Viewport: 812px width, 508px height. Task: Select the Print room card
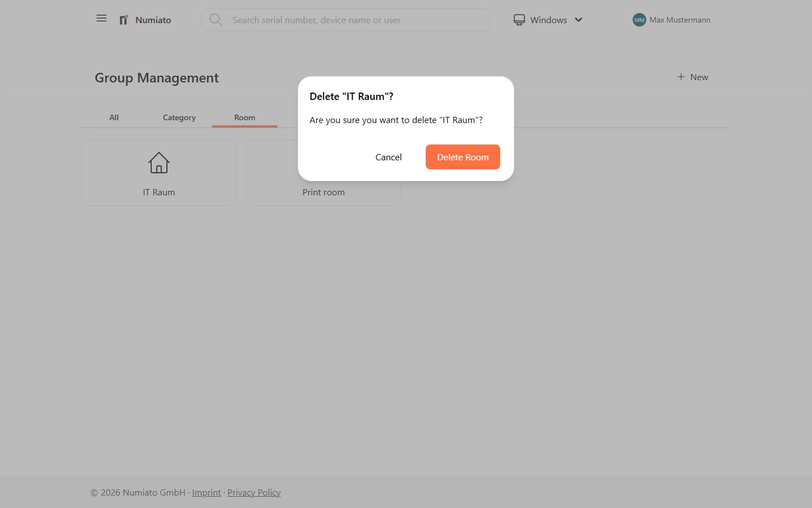click(x=323, y=192)
